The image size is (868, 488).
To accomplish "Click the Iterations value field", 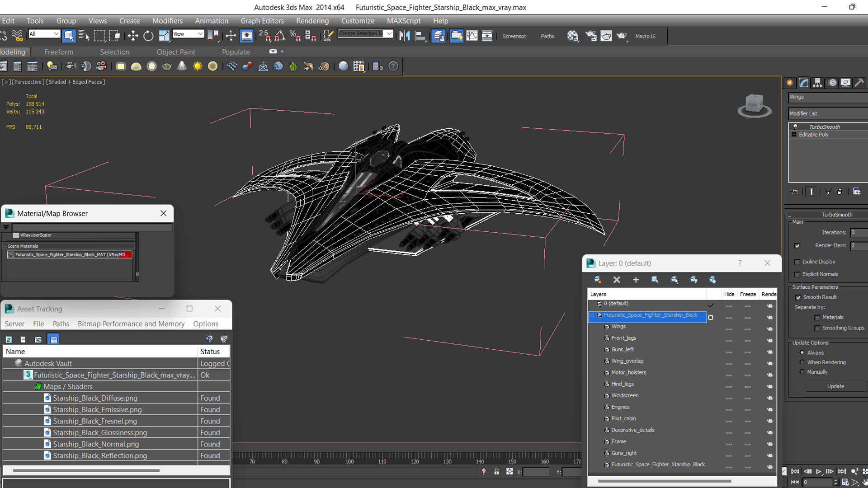I will [859, 232].
